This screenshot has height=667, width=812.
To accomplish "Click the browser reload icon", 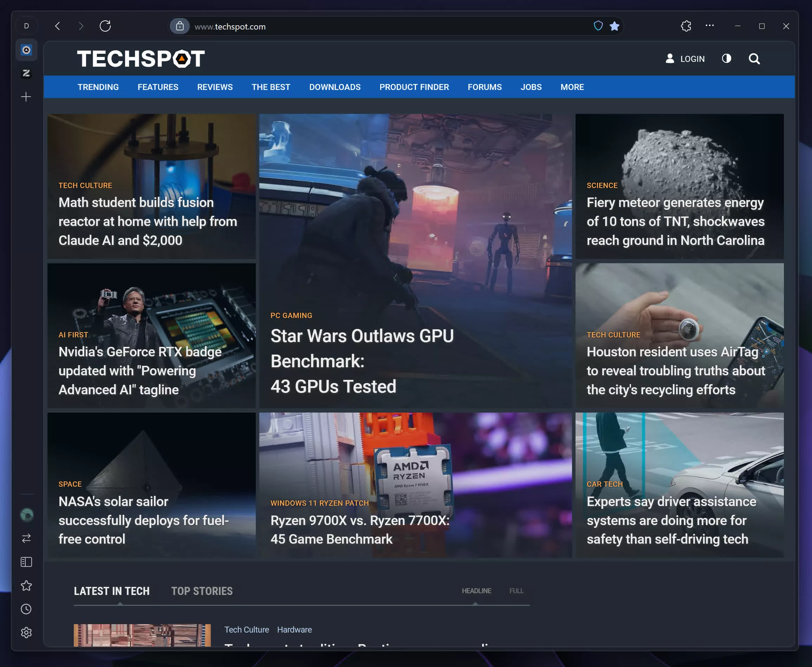I will click(105, 26).
